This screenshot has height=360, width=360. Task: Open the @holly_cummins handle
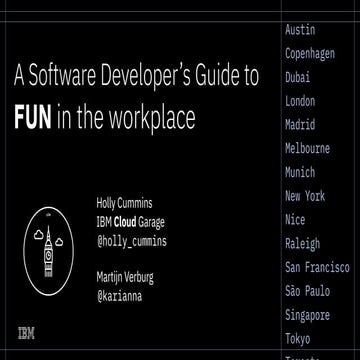coord(132,241)
